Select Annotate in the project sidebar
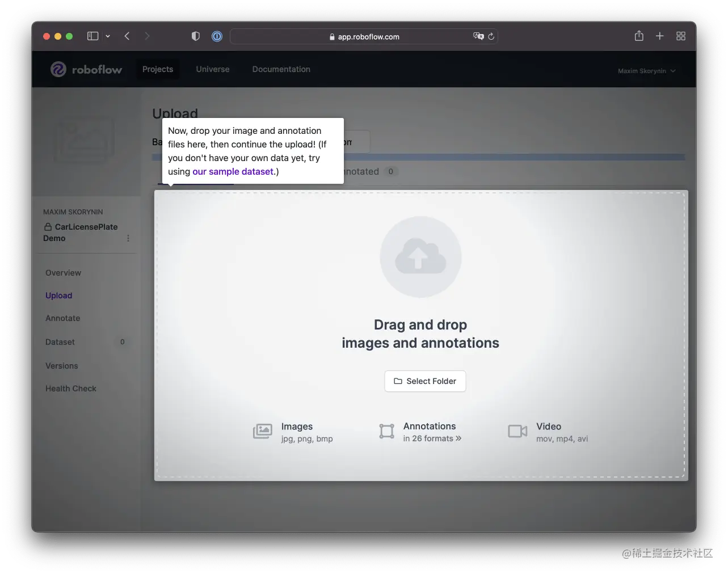This screenshot has width=728, height=574. click(x=62, y=318)
